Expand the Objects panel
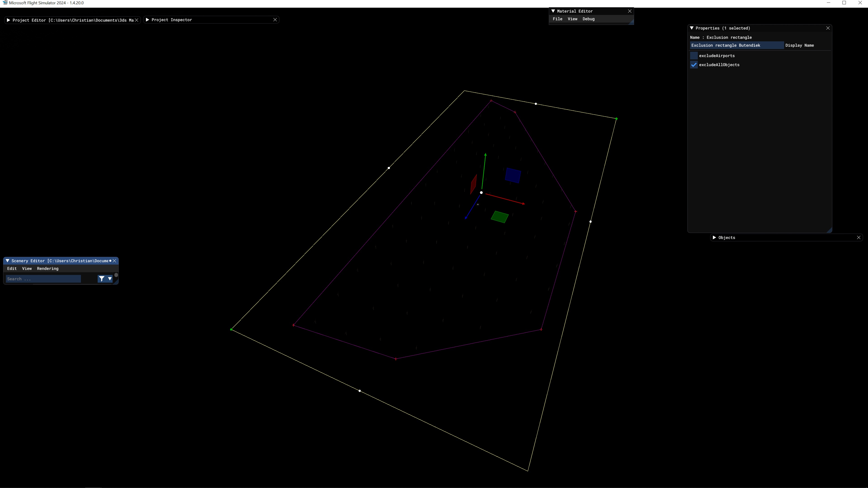This screenshot has height=488, width=868. (x=714, y=238)
